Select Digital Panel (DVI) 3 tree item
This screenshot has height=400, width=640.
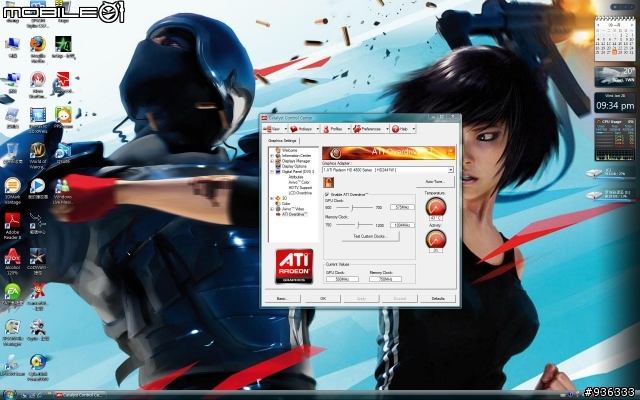[298, 171]
